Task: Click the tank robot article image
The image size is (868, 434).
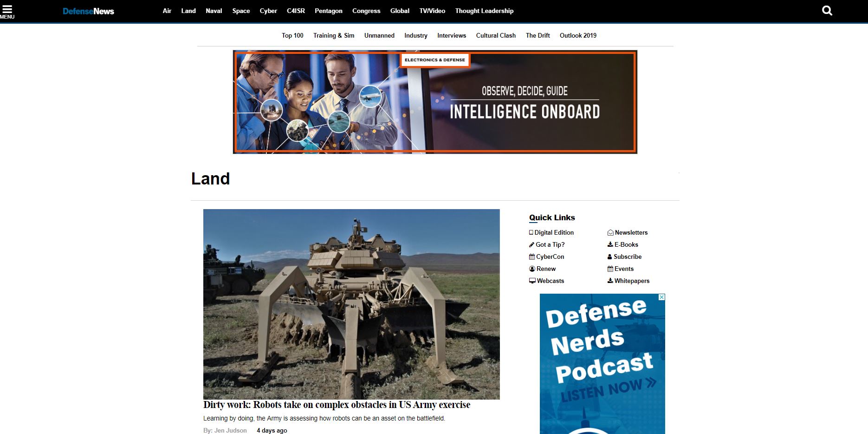Action: tap(351, 304)
